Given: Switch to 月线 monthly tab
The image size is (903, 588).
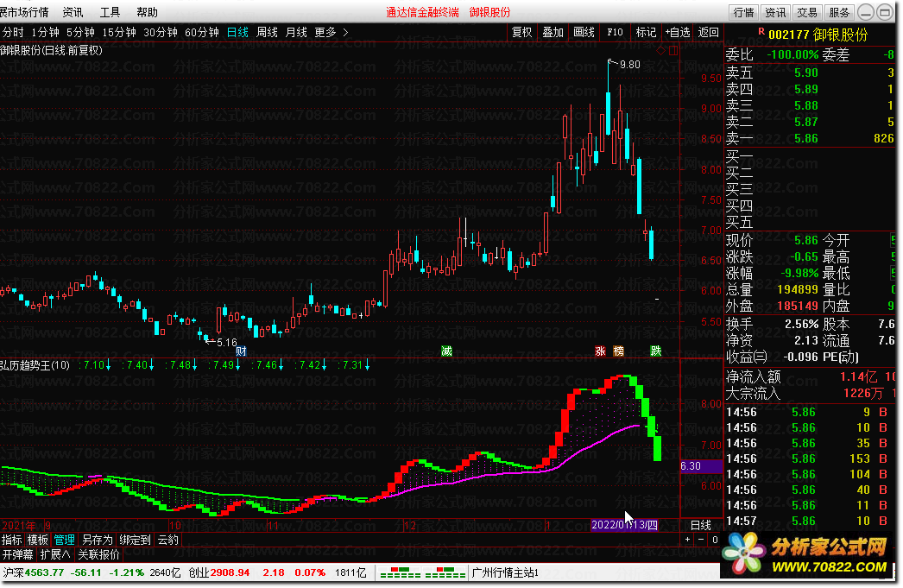Looking at the screenshot, I should (297, 32).
